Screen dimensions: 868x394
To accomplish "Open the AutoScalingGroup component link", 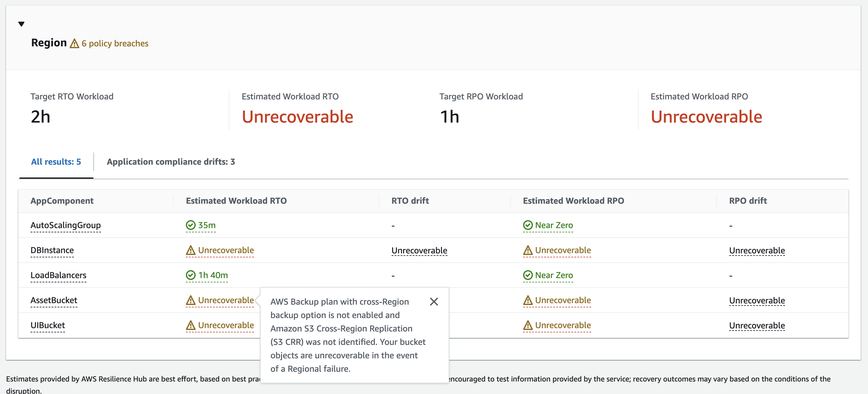I will point(65,225).
